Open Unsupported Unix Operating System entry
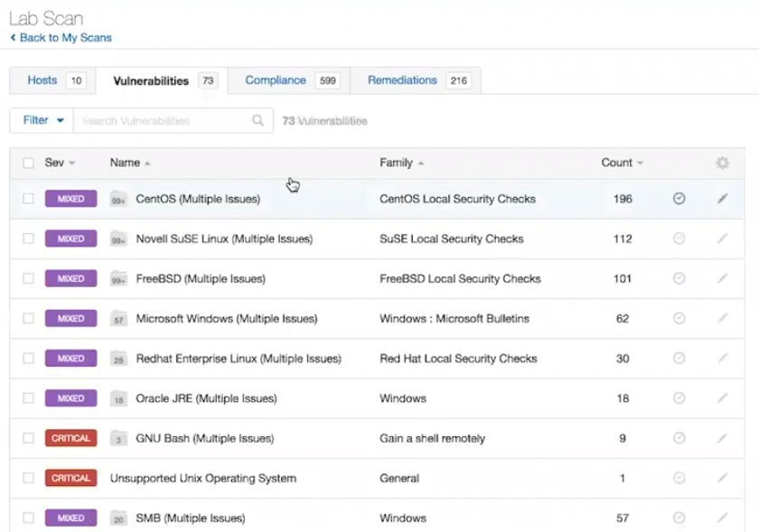Image resolution: width=759 pixels, height=532 pixels. (x=202, y=479)
